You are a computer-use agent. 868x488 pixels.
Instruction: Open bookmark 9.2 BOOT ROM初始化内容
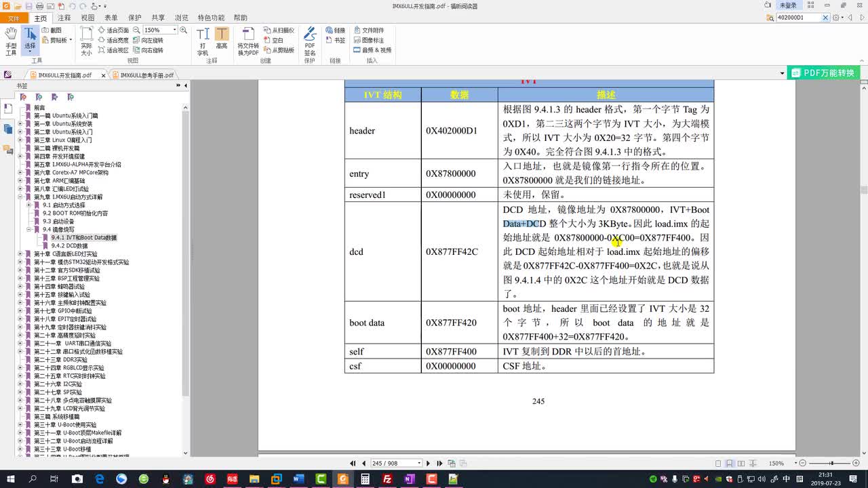coord(75,213)
